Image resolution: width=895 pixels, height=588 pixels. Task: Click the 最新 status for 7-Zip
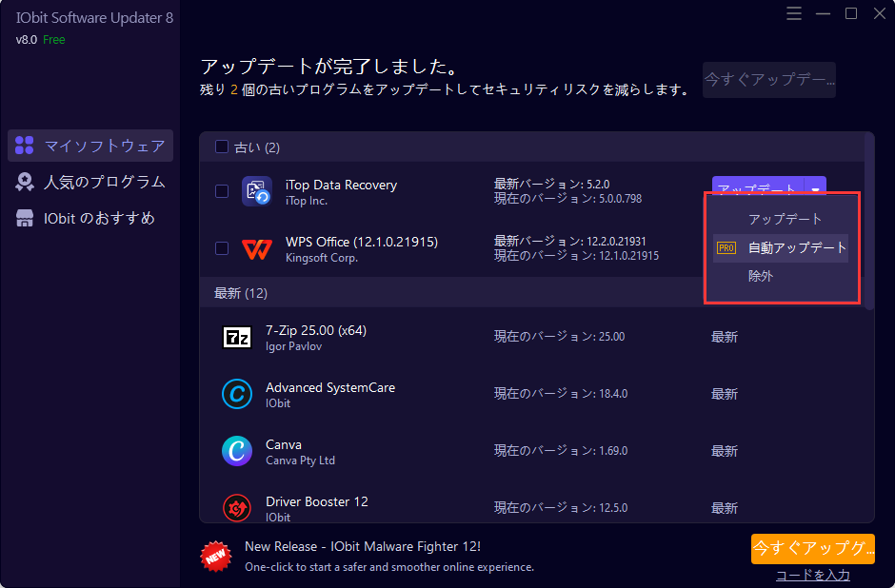725,337
